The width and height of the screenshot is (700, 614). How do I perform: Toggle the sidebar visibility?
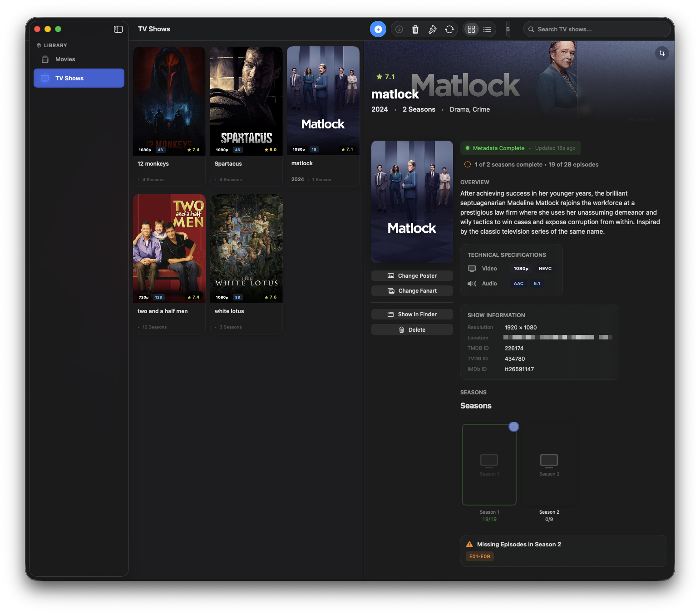[118, 29]
